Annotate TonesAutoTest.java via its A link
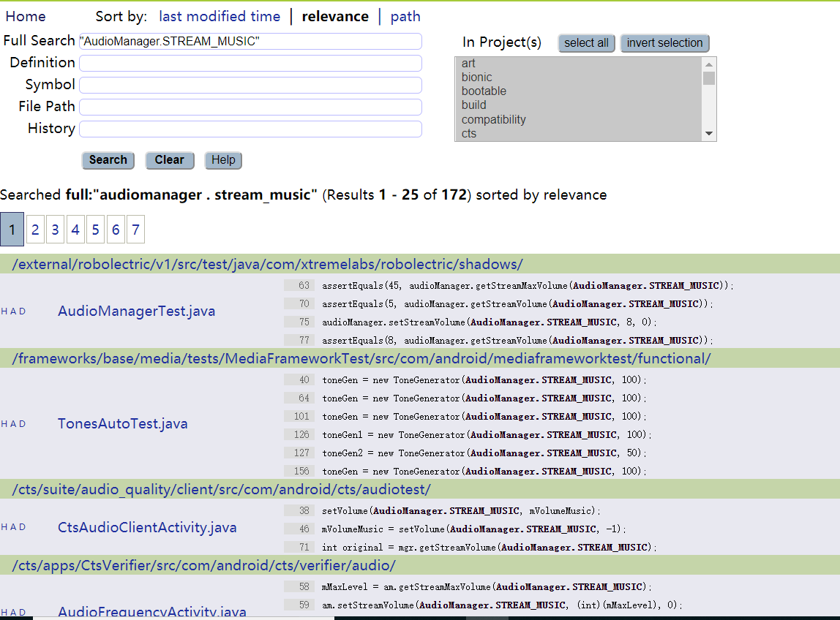Image resolution: width=840 pixels, height=620 pixels. pos(13,423)
